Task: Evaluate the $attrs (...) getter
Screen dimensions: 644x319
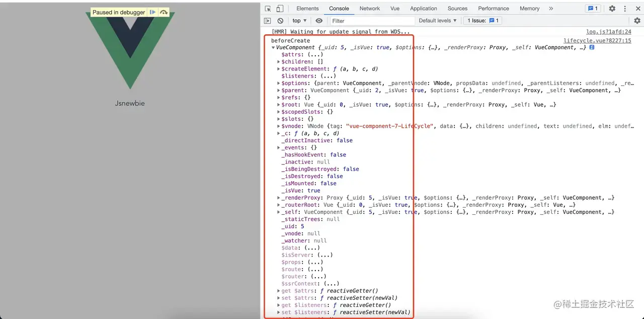Action: tap(315, 55)
